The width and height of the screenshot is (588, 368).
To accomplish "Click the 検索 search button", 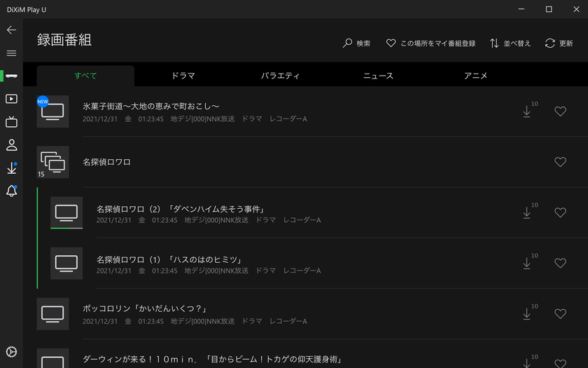I will [x=356, y=43].
